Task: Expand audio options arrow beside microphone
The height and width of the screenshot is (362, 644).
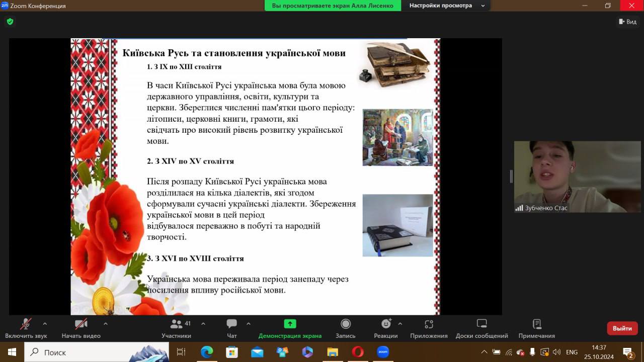Action: (45, 324)
